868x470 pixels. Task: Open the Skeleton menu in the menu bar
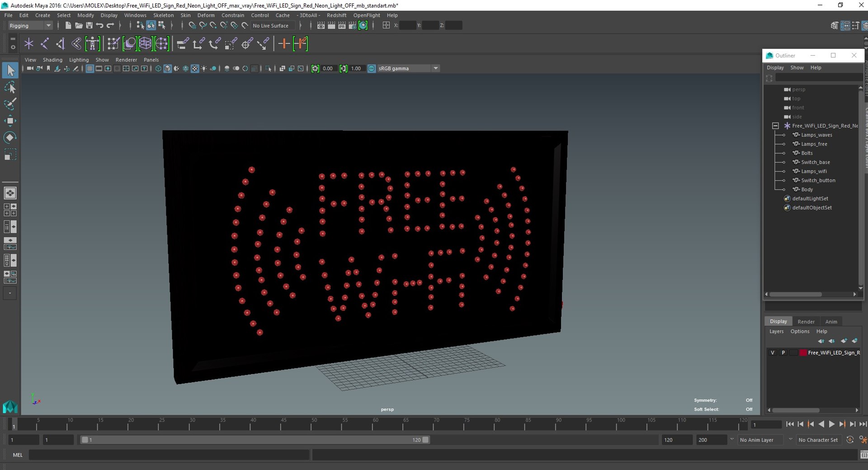point(163,15)
